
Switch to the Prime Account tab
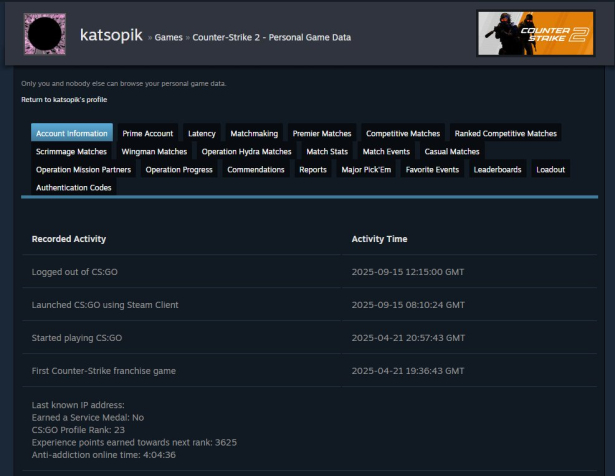coord(148,133)
